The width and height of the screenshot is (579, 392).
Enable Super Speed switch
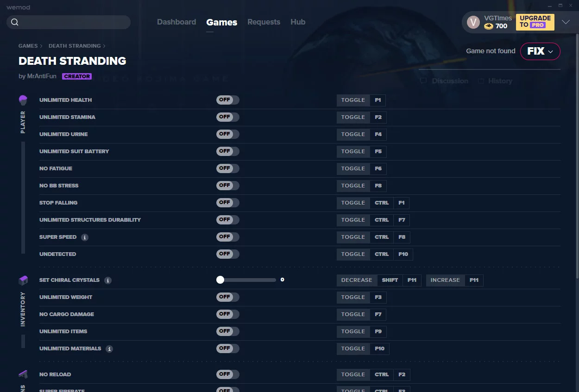click(228, 237)
